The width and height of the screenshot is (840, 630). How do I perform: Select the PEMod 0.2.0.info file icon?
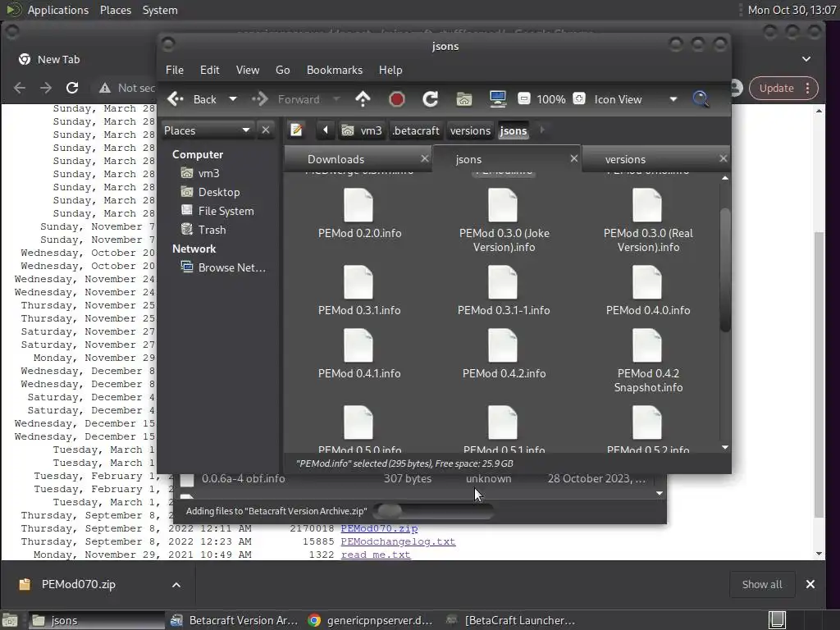coord(358,206)
